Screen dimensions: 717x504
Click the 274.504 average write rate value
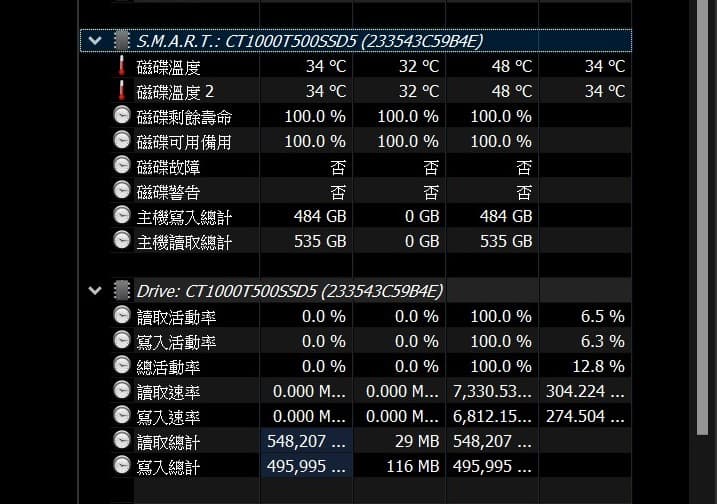pos(585,416)
